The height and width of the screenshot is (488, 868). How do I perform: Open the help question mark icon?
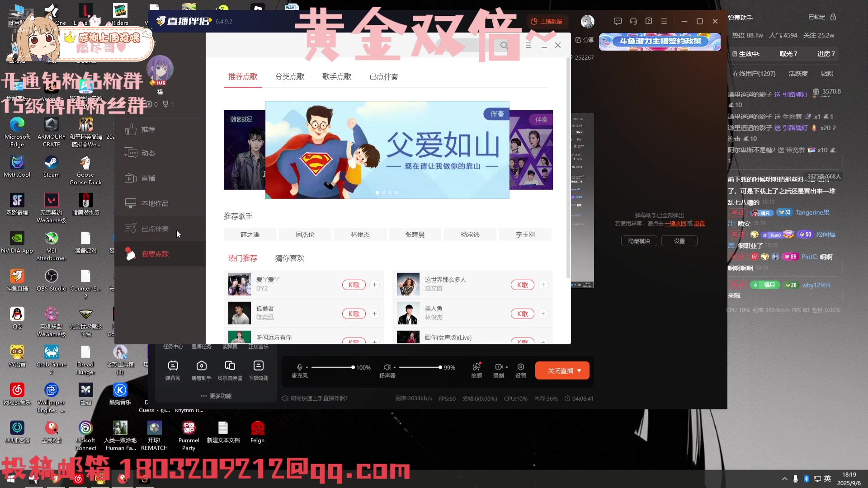[x=649, y=21]
